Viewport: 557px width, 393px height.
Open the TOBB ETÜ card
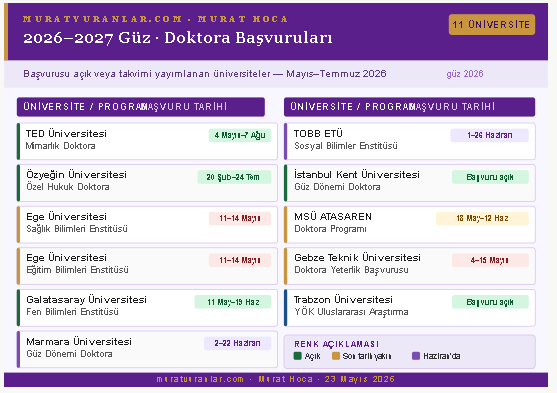[x=410, y=141]
